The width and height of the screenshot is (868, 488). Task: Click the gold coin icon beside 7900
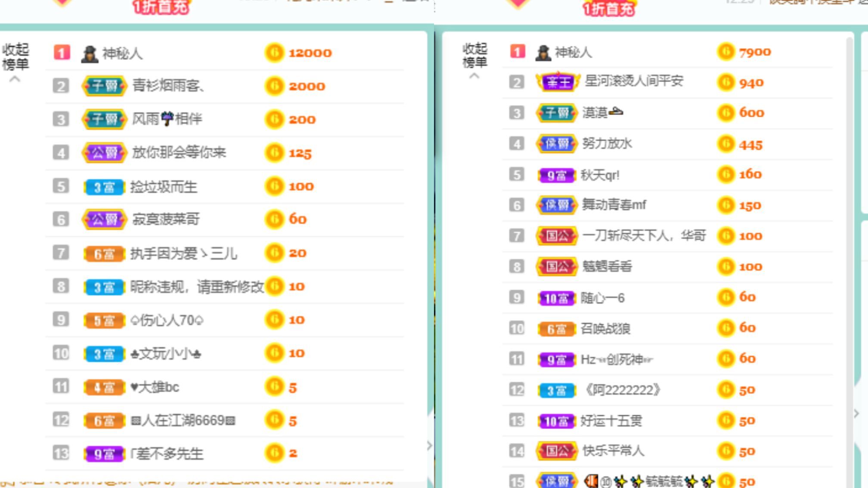726,52
